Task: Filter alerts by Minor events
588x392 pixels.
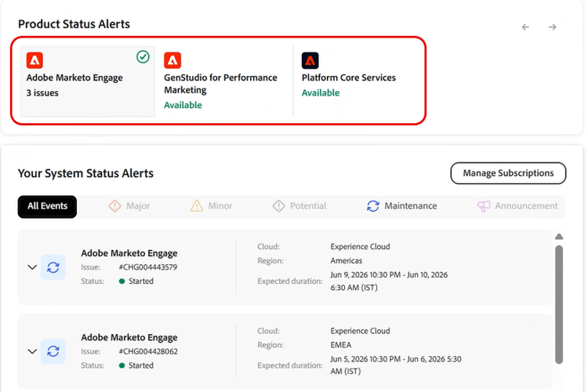Action: (x=212, y=206)
